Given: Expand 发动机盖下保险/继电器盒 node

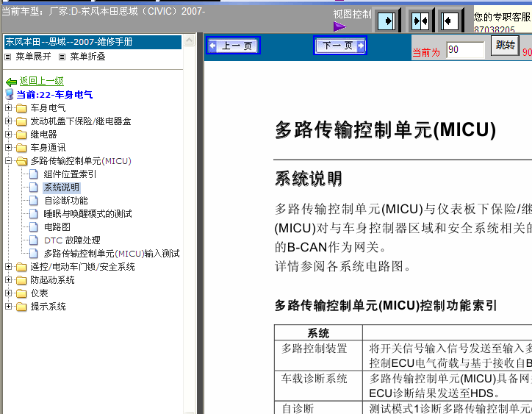Looking at the screenshot, I should 9,121.
